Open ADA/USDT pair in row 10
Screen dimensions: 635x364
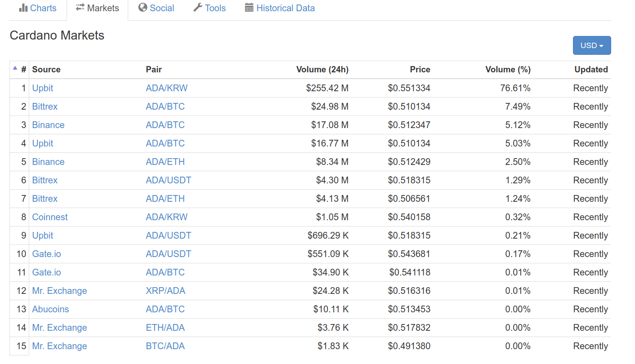pyautogui.click(x=169, y=254)
